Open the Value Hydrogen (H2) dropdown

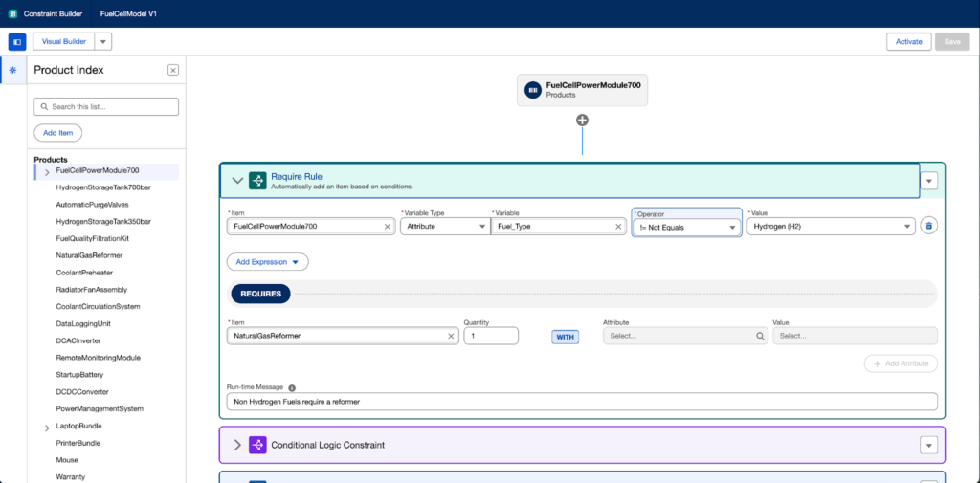(x=832, y=226)
